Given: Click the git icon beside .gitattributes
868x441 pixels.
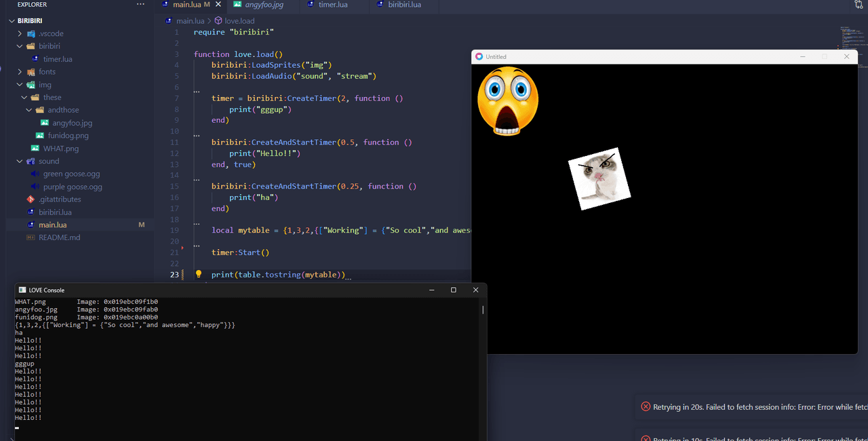Looking at the screenshot, I should tap(31, 199).
